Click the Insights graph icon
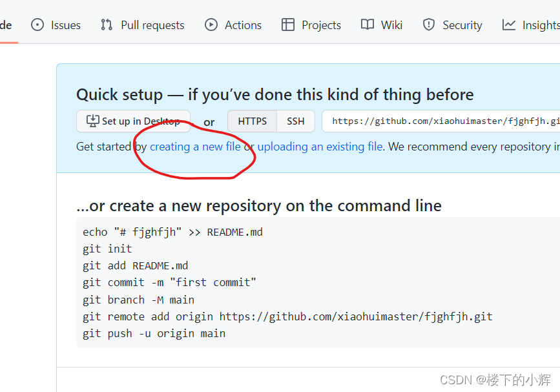The height and width of the screenshot is (392, 560). (508, 25)
